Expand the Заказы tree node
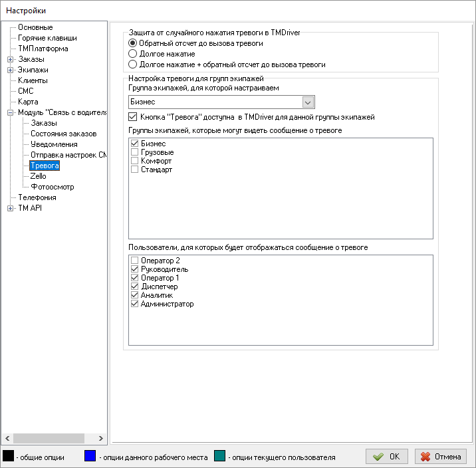This screenshot has height=468, width=476. coord(11,59)
